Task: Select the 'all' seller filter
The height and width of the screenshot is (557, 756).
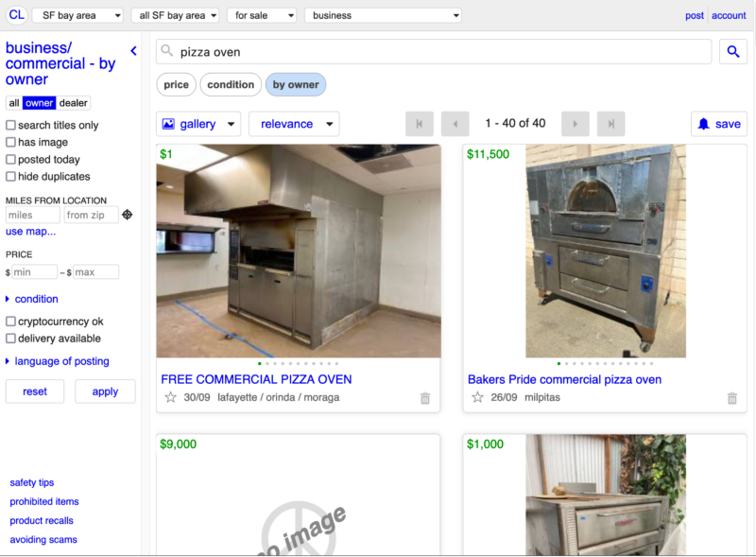Action: coord(14,103)
